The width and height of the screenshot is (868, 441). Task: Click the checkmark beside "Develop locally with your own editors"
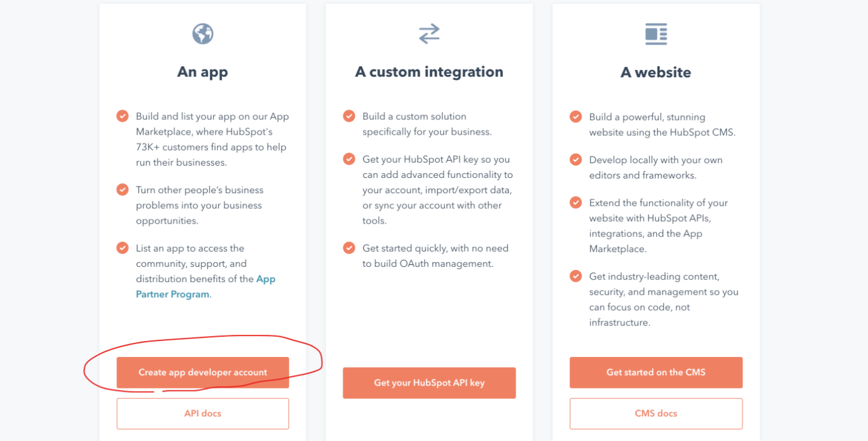point(575,160)
